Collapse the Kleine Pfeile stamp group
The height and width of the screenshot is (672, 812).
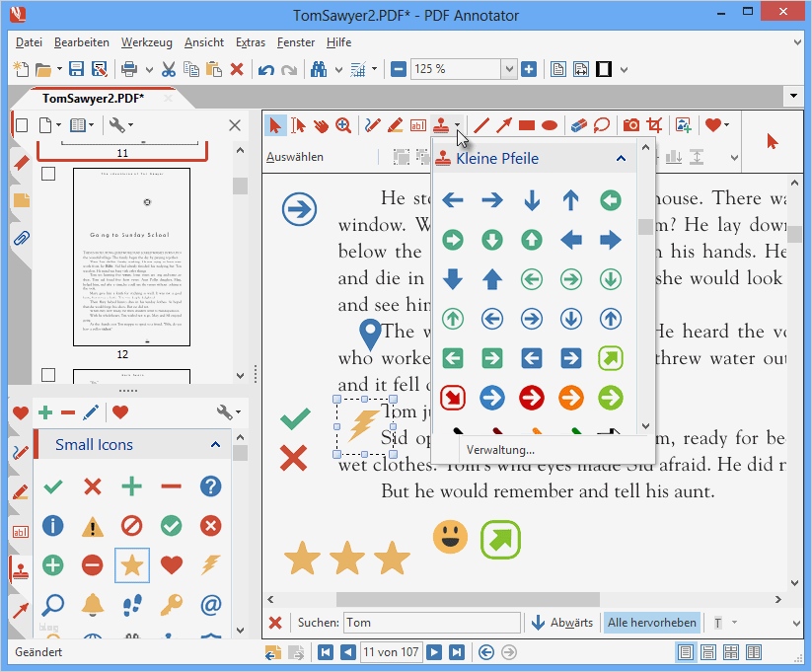click(x=621, y=158)
